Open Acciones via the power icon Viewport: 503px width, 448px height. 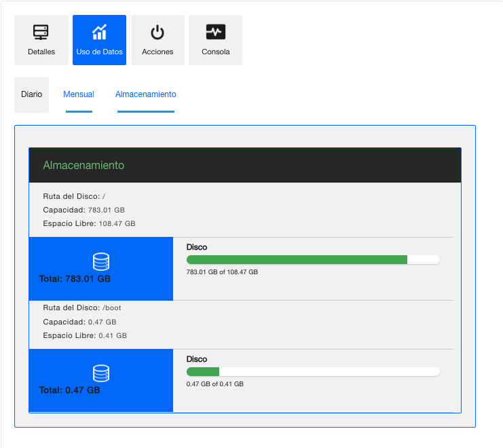157,32
